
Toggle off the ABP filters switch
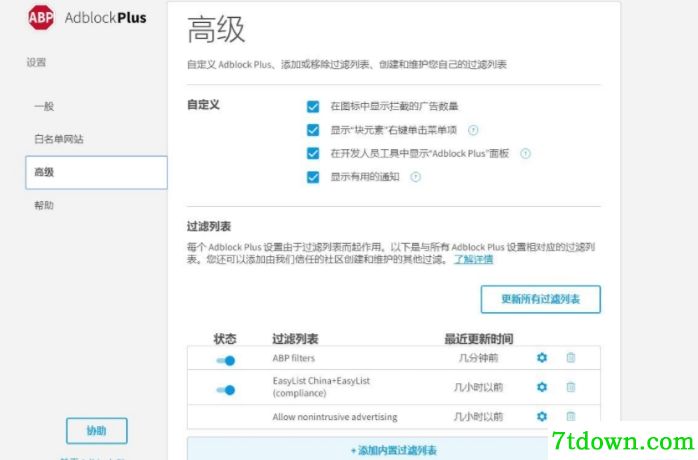point(226,360)
